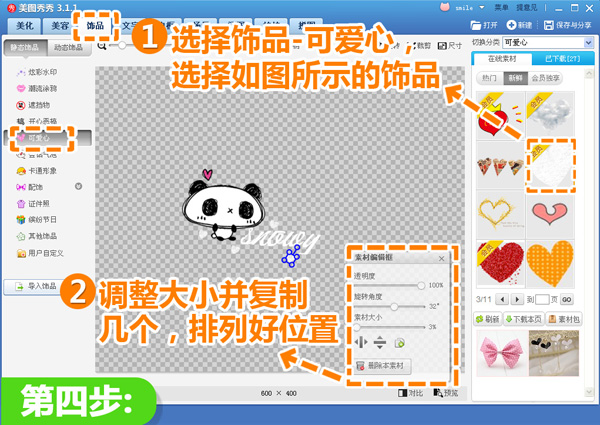Click 保存与分享 save icon
The width and height of the screenshot is (600, 425).
[548, 25]
